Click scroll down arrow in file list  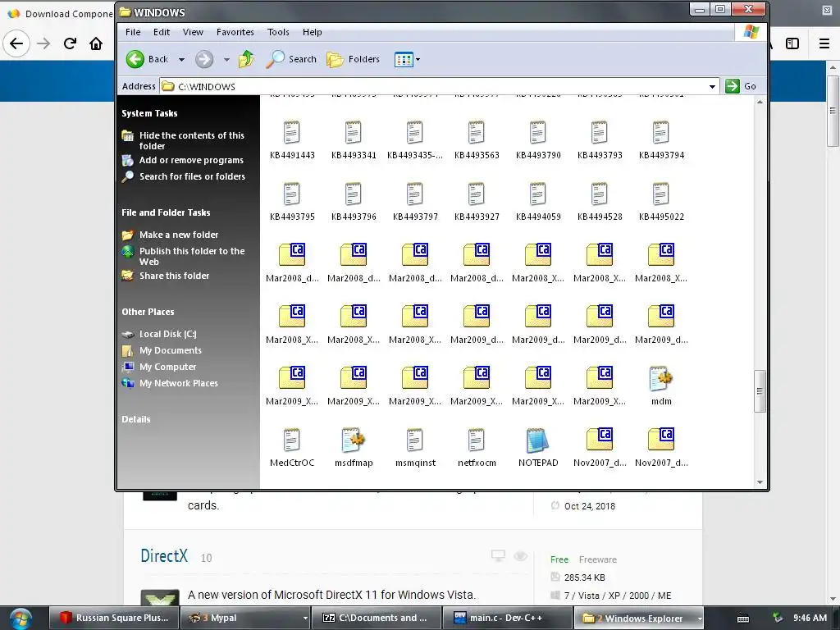[760, 482]
